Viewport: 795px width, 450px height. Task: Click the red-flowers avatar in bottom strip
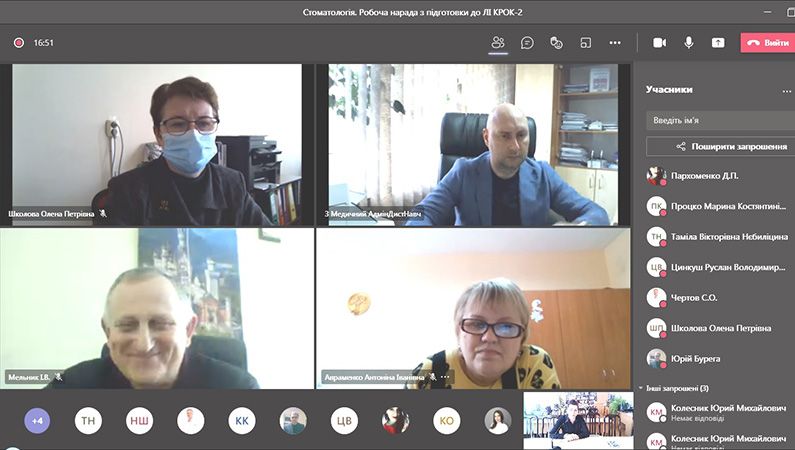(395, 421)
